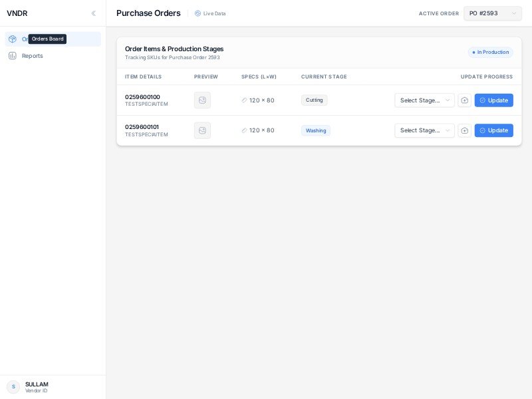Collapse the sidebar with the double chevron
The image size is (532, 399).
(x=93, y=13)
